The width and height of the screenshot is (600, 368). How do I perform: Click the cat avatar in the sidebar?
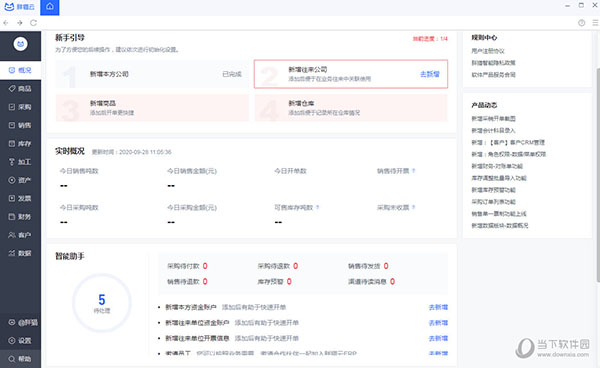[x=21, y=44]
